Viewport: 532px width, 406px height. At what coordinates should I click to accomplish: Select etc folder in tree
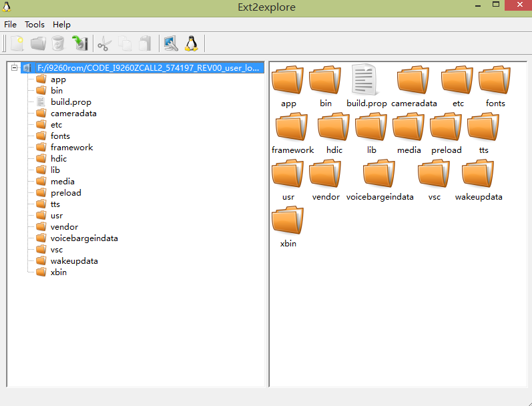pos(49,125)
